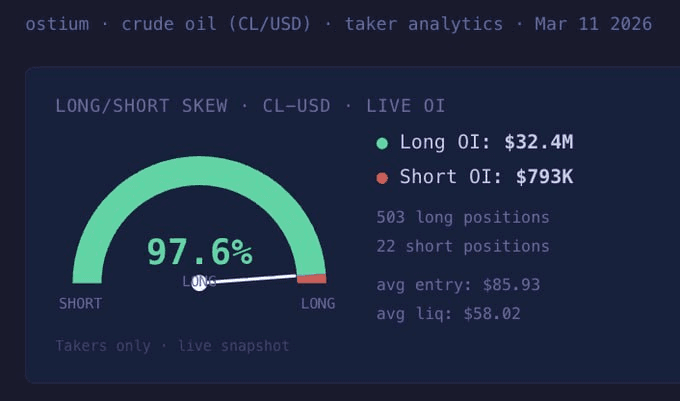Click the avg entry $85.93 text

click(x=458, y=284)
